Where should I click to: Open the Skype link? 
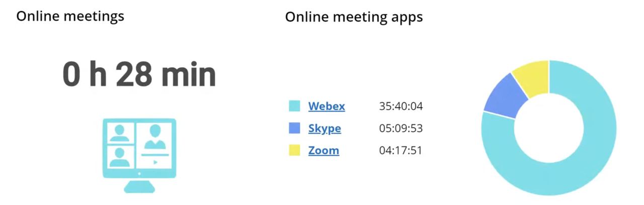click(325, 128)
